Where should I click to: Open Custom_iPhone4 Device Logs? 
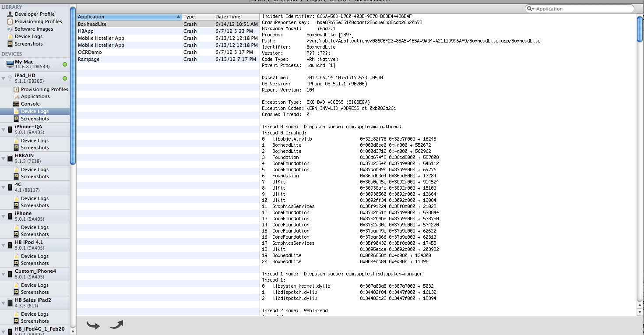(35, 285)
